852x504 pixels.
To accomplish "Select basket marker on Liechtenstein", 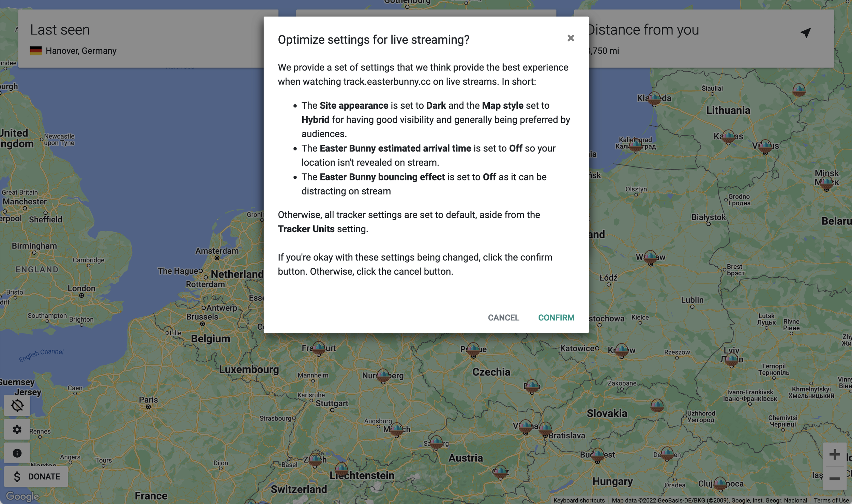I will 341,469.
